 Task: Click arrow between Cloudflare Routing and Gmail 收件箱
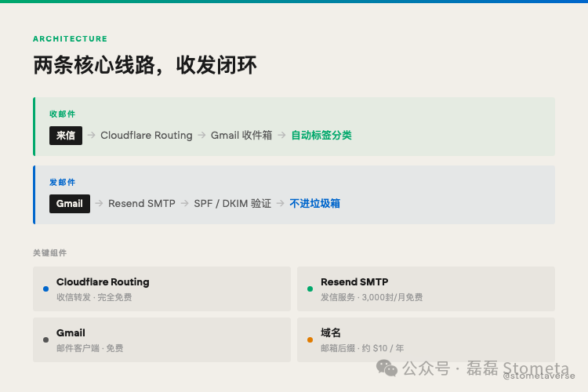tap(201, 135)
